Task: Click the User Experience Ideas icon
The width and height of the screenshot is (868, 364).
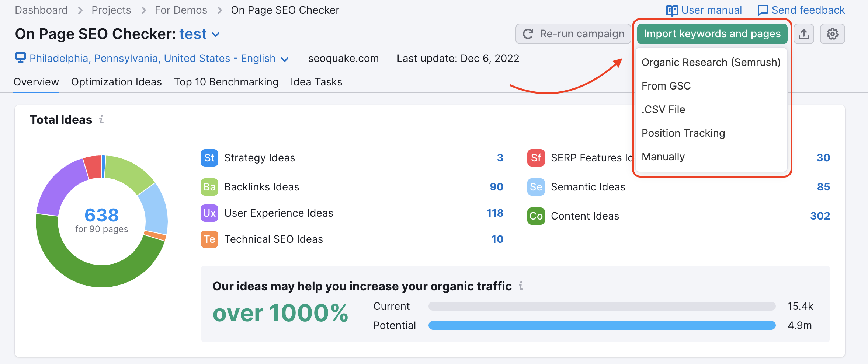Action: point(209,213)
